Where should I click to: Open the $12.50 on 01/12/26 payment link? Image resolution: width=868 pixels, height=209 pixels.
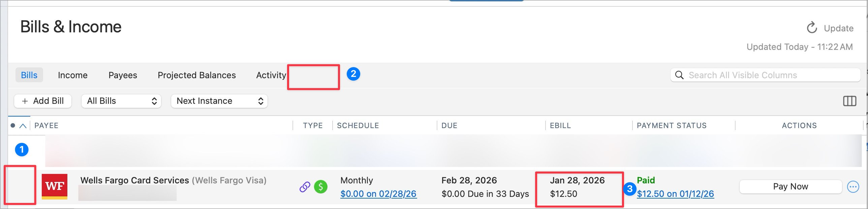tap(675, 194)
